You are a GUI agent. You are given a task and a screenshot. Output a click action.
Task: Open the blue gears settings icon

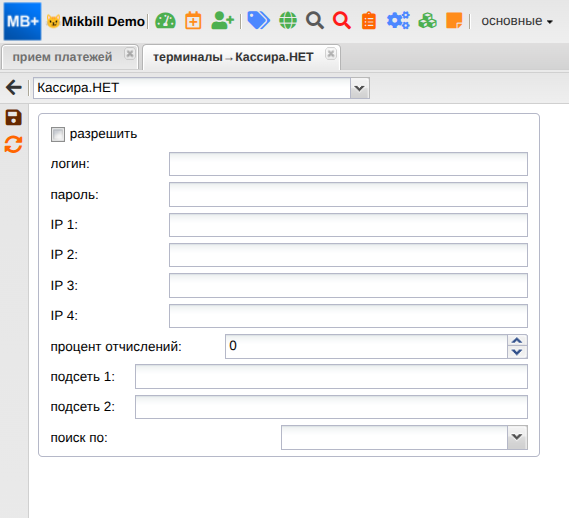(398, 20)
